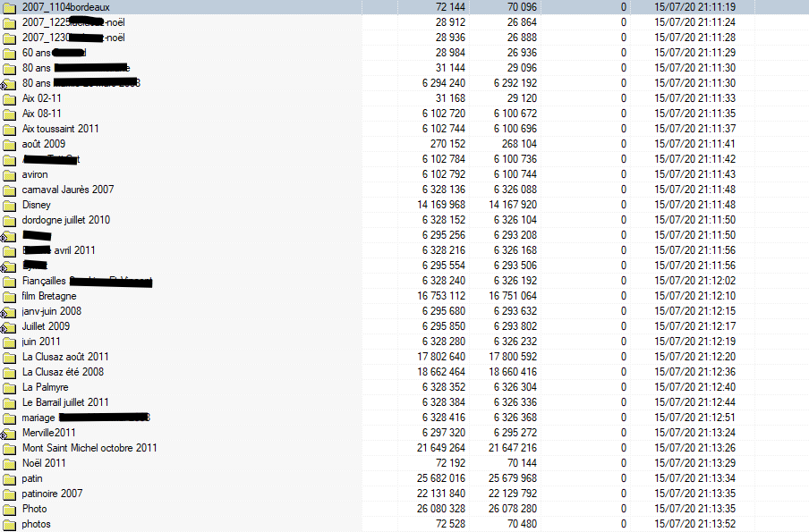Click the août 2009 folder name

tap(44, 144)
